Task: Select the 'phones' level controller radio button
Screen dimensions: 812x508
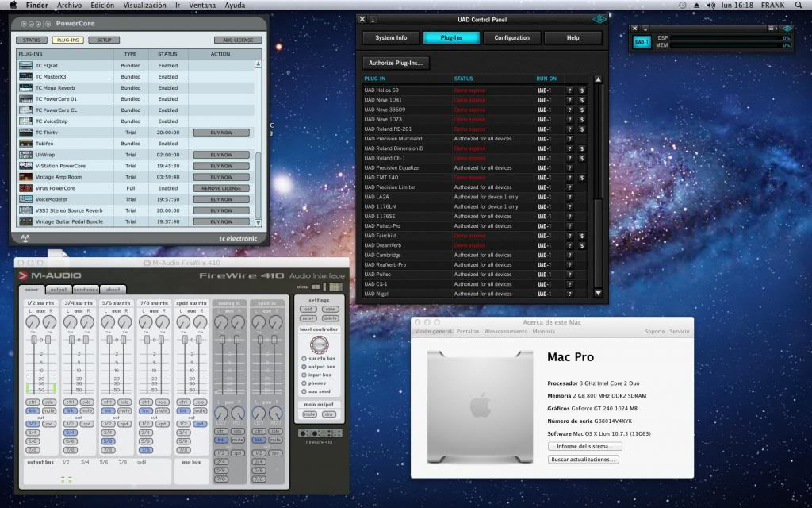Action: pos(303,383)
